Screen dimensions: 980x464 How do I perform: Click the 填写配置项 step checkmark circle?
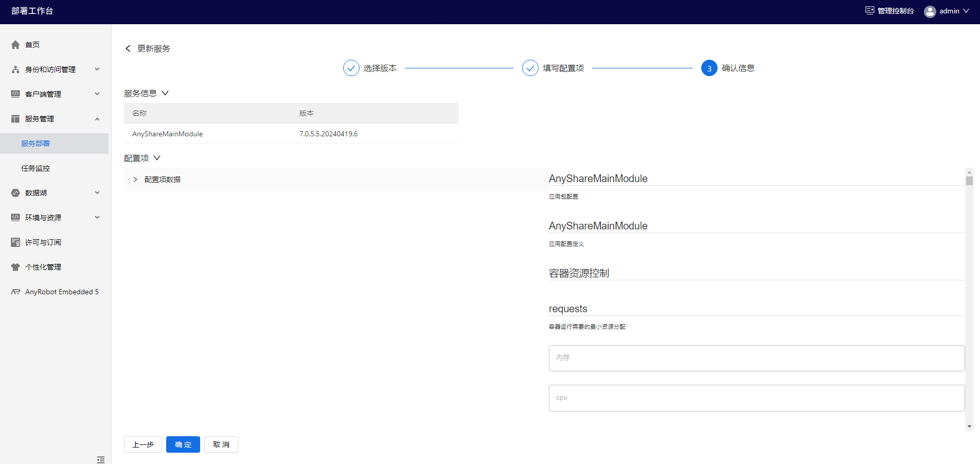click(530, 68)
